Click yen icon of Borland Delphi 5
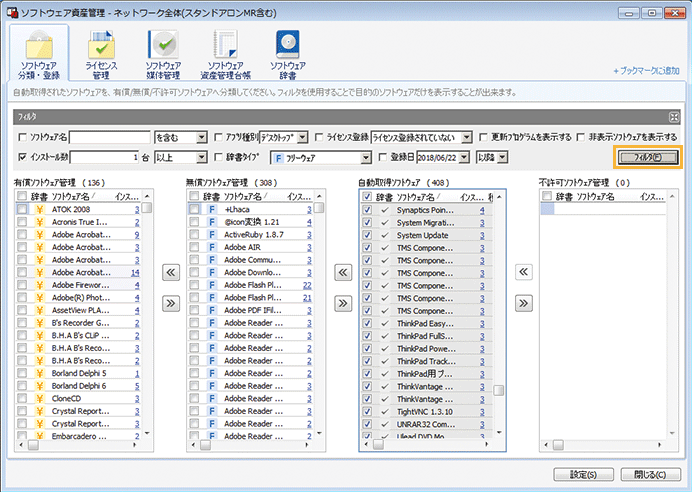Screen dimensions: 692x492 [x=40, y=373]
